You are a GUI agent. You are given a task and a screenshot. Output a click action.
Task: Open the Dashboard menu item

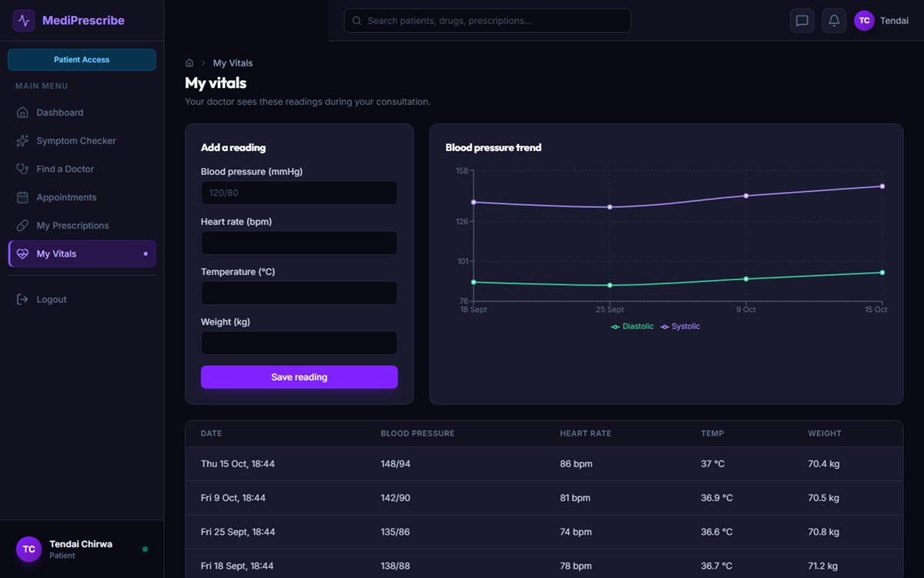tap(82, 113)
